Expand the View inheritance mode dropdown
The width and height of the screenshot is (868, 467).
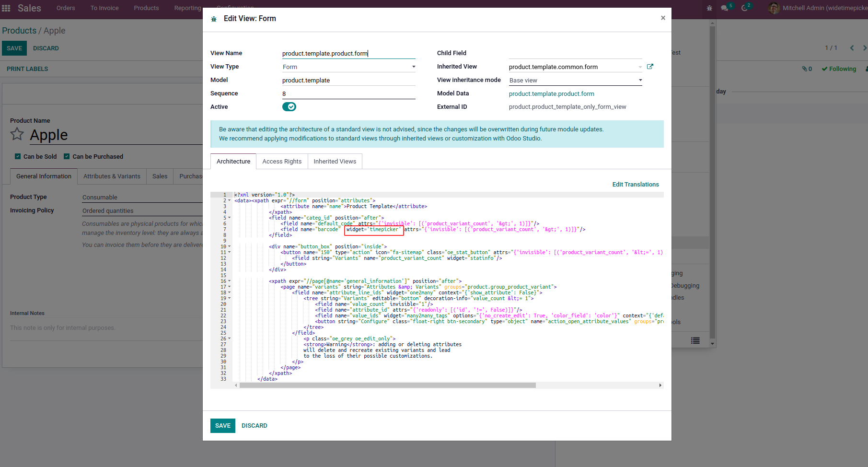click(575, 80)
